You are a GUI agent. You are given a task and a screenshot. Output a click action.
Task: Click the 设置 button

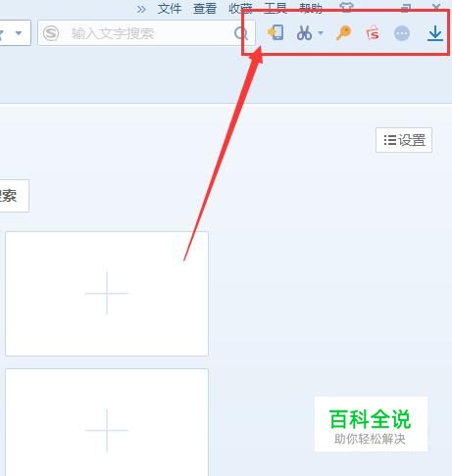pos(404,140)
